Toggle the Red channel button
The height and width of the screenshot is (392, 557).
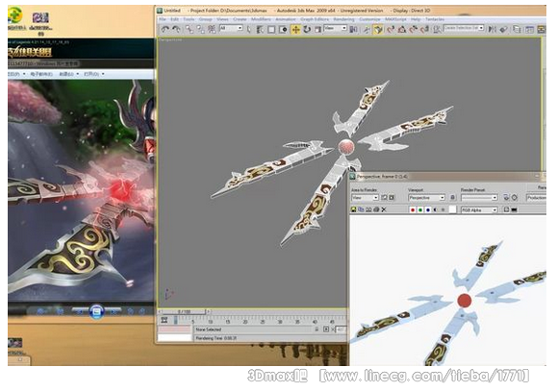click(x=413, y=210)
